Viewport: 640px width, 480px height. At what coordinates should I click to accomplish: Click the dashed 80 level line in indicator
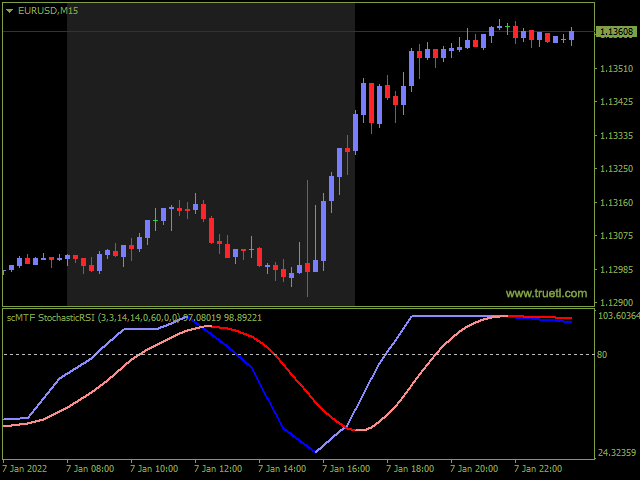click(299, 354)
